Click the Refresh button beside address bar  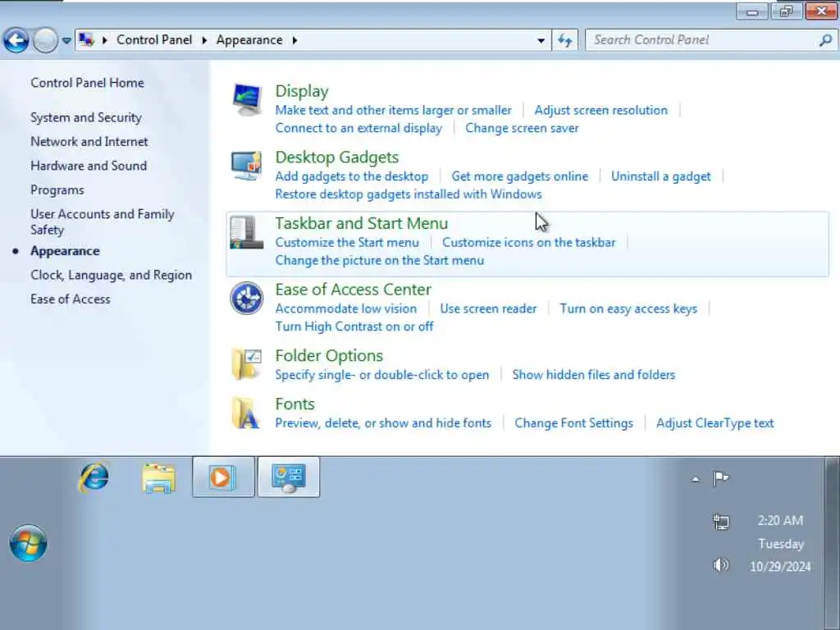[565, 40]
